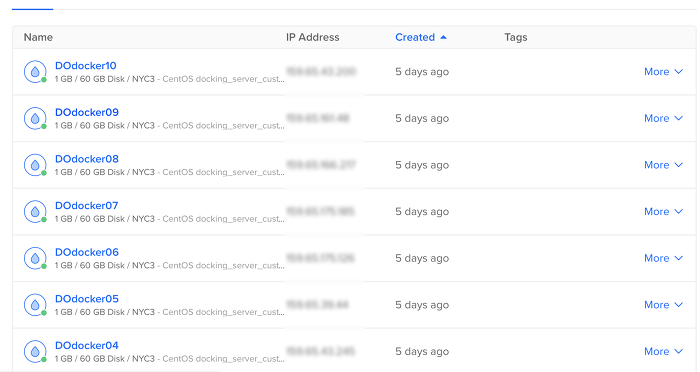Click the specs line under DOdocker09
Viewport: 700px width, 372px height.
click(x=170, y=125)
